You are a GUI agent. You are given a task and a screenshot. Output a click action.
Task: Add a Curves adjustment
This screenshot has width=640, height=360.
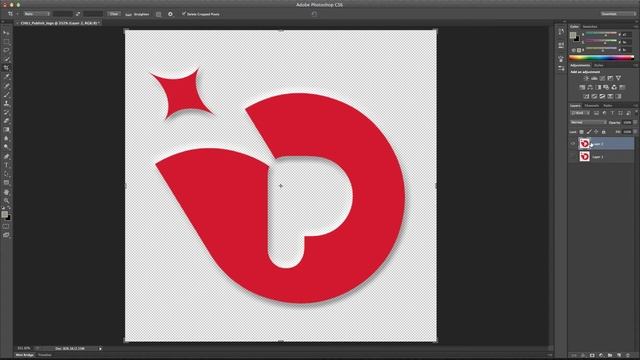[602, 78]
